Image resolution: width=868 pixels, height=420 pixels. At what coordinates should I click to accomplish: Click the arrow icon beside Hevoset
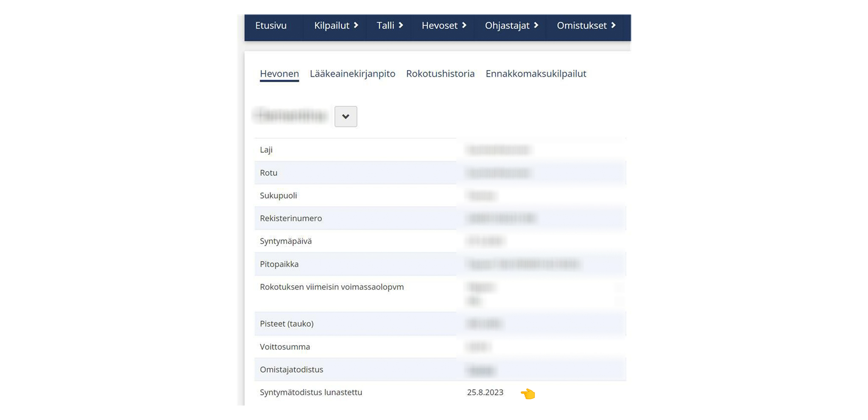(464, 25)
